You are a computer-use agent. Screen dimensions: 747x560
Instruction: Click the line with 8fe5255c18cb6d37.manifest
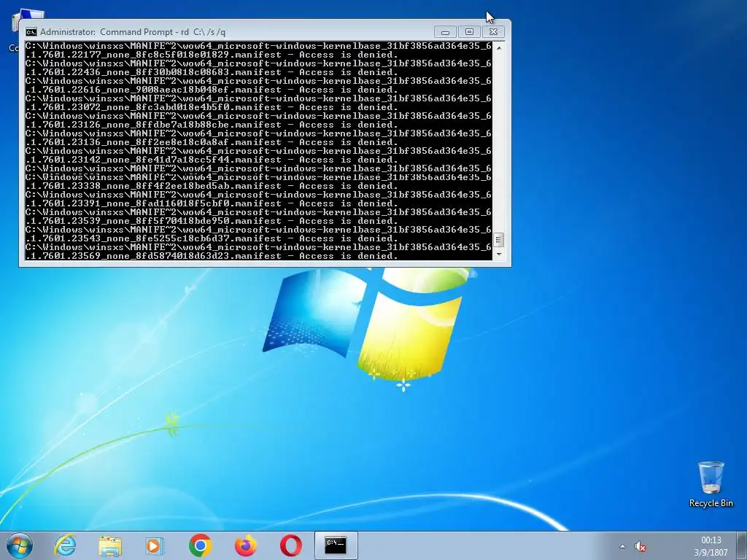pos(212,238)
